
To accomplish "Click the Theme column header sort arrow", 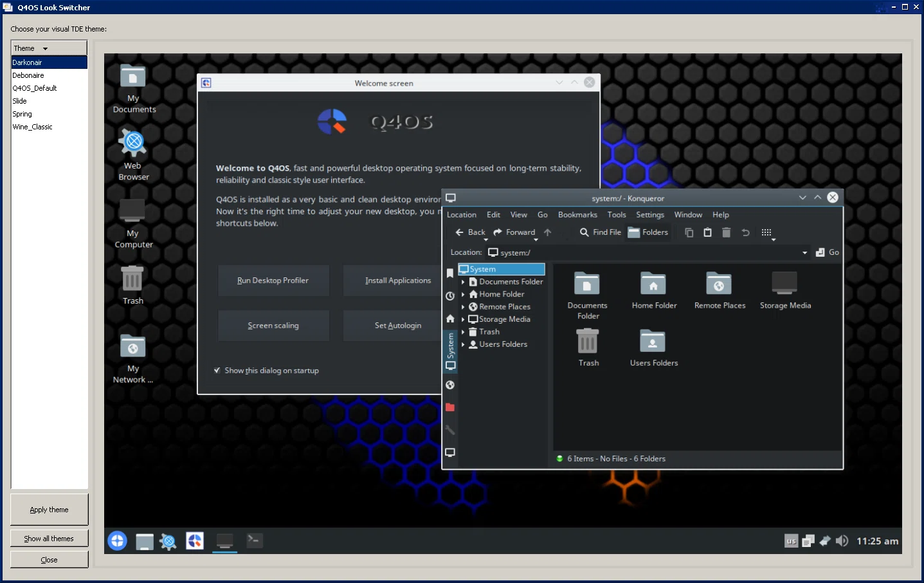I will tap(45, 48).
